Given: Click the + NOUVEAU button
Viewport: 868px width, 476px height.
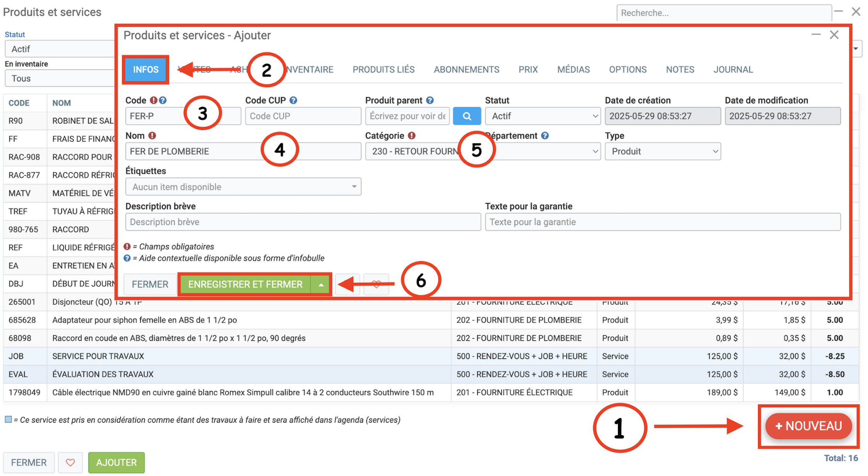Looking at the screenshot, I should [808, 426].
